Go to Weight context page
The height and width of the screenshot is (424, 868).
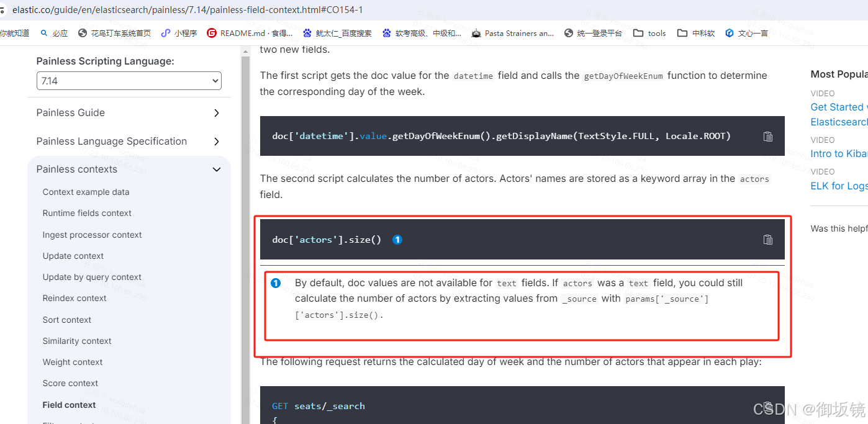pyautogui.click(x=73, y=363)
